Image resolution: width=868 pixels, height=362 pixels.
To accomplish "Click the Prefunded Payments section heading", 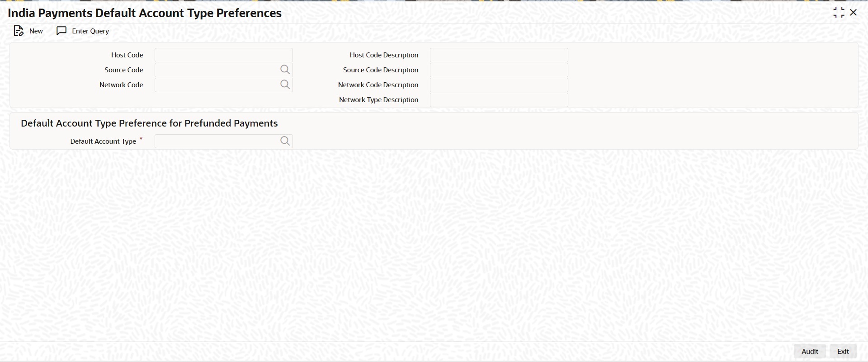I will pos(149,123).
